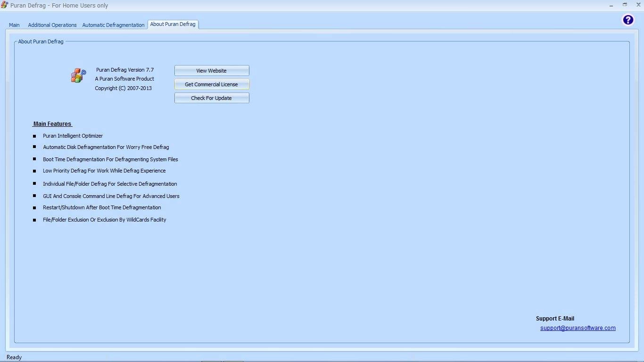Click 'Boot Time Defragmentation For Defragmenting System Files'
This screenshot has height=362, width=644.
tap(110, 159)
